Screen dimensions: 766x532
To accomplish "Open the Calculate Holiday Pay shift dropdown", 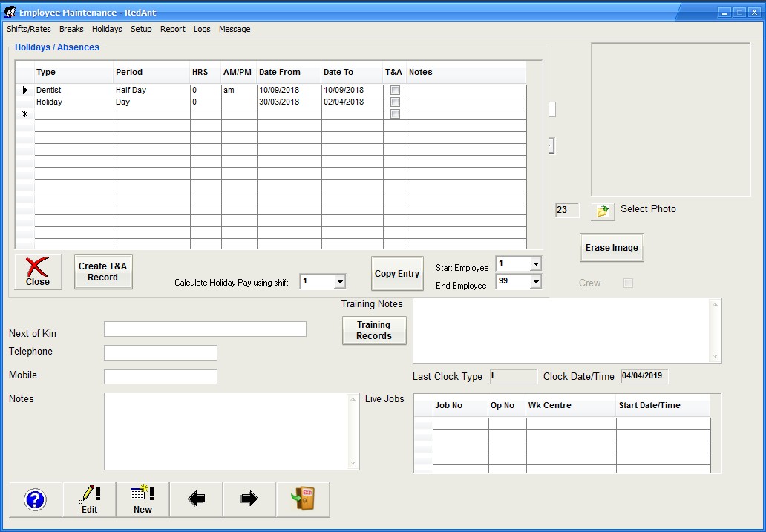I will coord(339,282).
